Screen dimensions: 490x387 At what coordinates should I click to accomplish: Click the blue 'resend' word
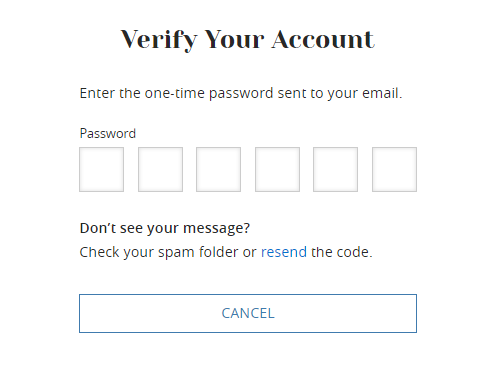[x=284, y=252]
